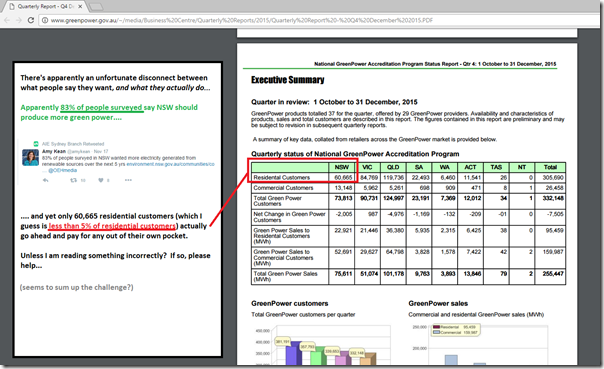The image size is (604, 369).
Task: Click the QLD residential value 119,736
Action: pos(393,178)
